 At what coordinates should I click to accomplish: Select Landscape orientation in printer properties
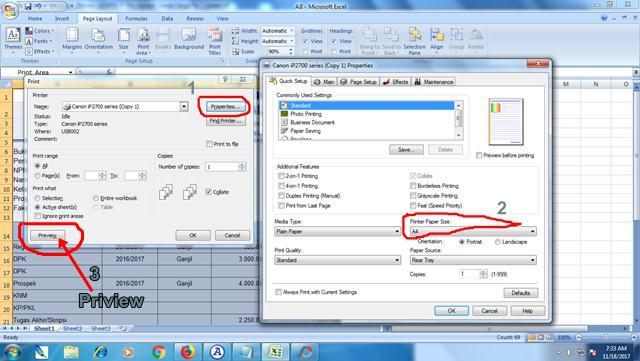pyautogui.click(x=497, y=242)
